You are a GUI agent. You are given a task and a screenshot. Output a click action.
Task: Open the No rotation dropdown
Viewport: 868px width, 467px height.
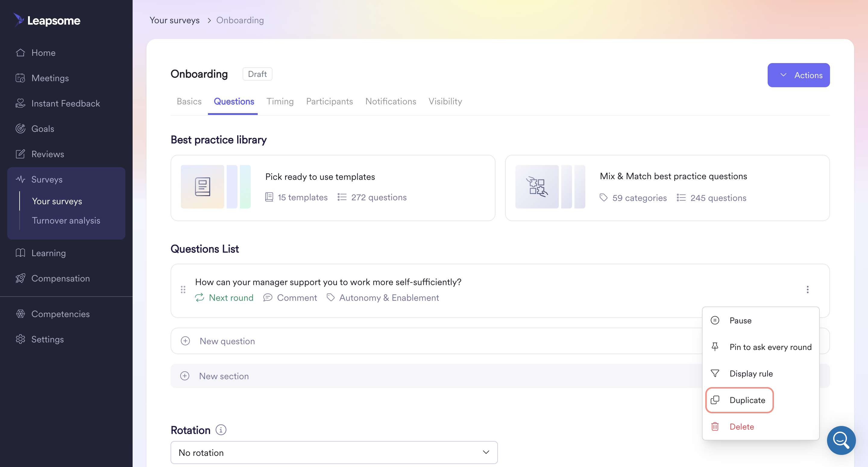tap(334, 452)
